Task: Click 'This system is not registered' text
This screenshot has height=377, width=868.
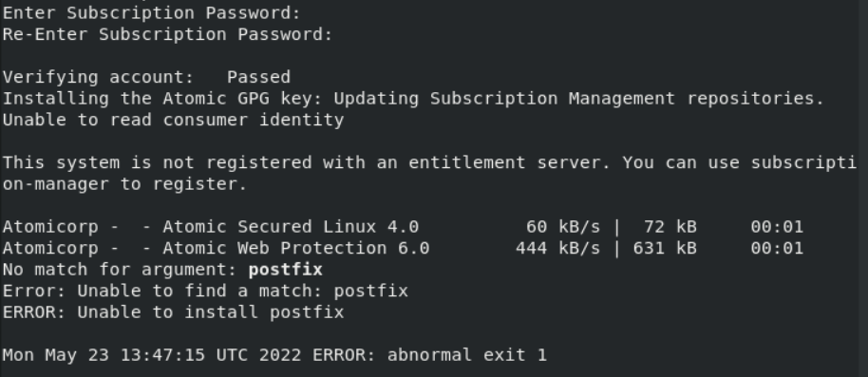Action: [x=158, y=162]
